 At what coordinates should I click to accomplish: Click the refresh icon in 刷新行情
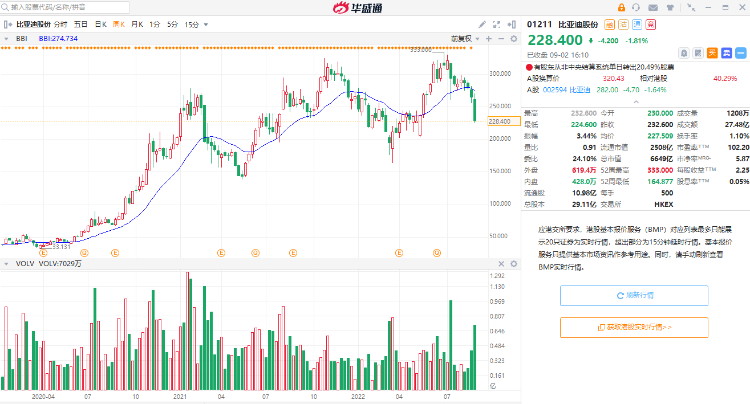click(620, 295)
